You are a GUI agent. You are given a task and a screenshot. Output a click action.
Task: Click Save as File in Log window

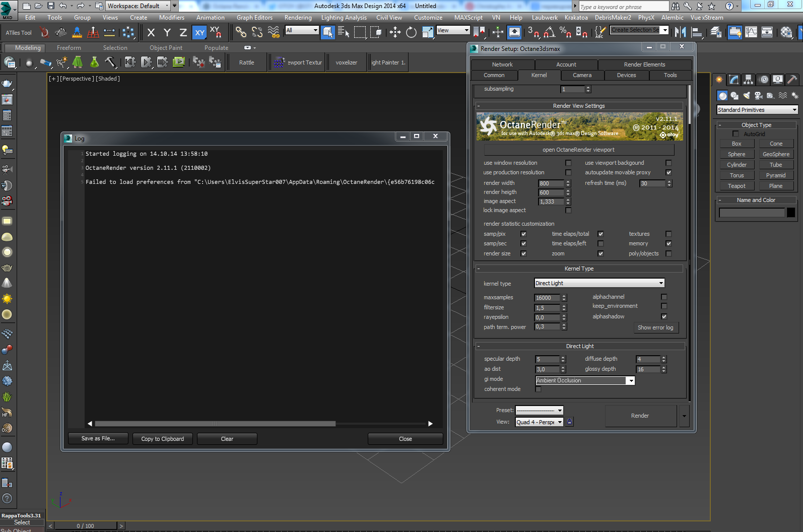pos(98,439)
